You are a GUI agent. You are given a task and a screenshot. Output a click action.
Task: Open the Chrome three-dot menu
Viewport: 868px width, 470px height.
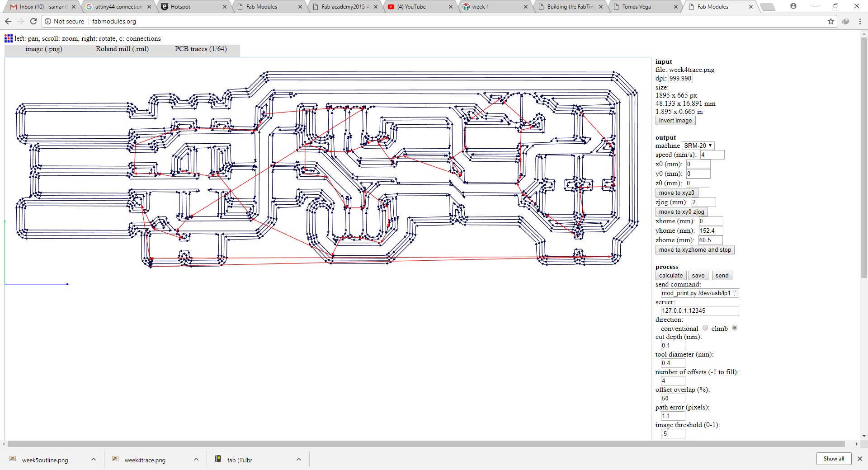pos(860,21)
